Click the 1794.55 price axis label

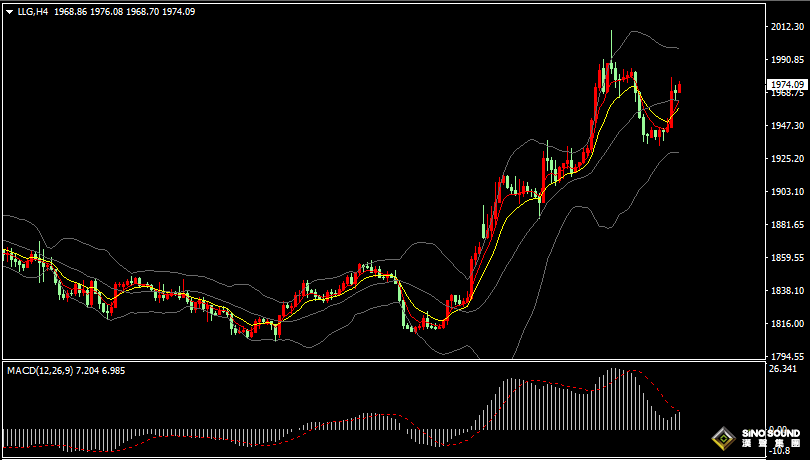pos(786,357)
